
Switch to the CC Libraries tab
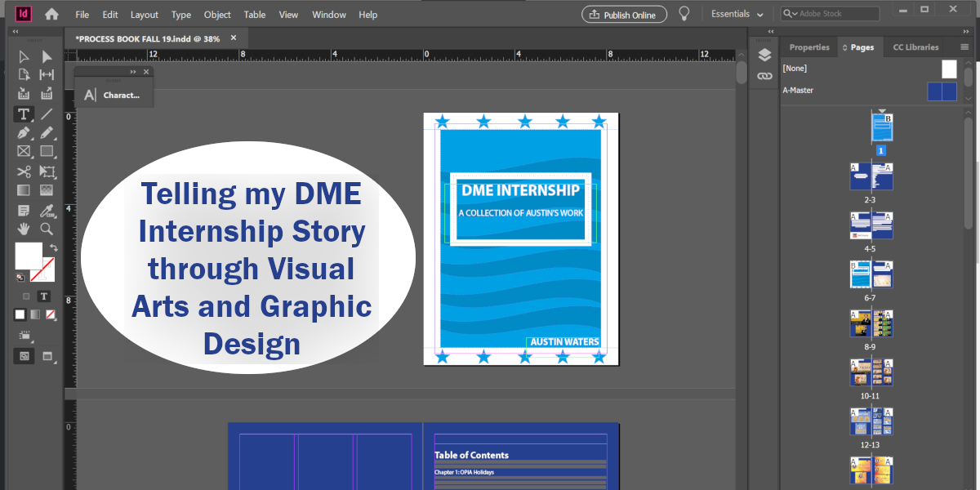[915, 47]
